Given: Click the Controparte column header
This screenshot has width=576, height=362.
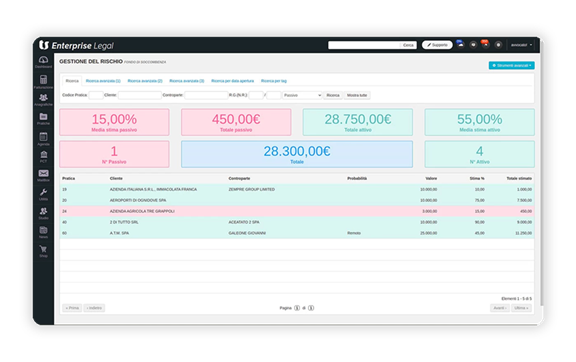Looking at the screenshot, I should (x=239, y=178).
